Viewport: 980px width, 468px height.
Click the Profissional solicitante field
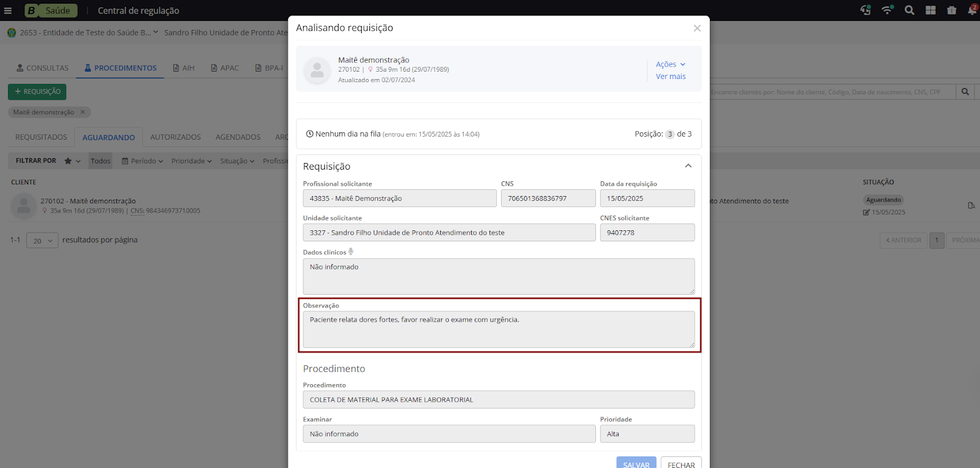click(x=399, y=198)
